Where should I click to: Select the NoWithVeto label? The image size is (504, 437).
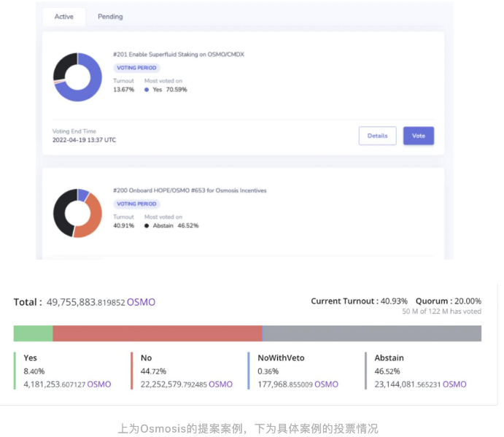tap(281, 358)
